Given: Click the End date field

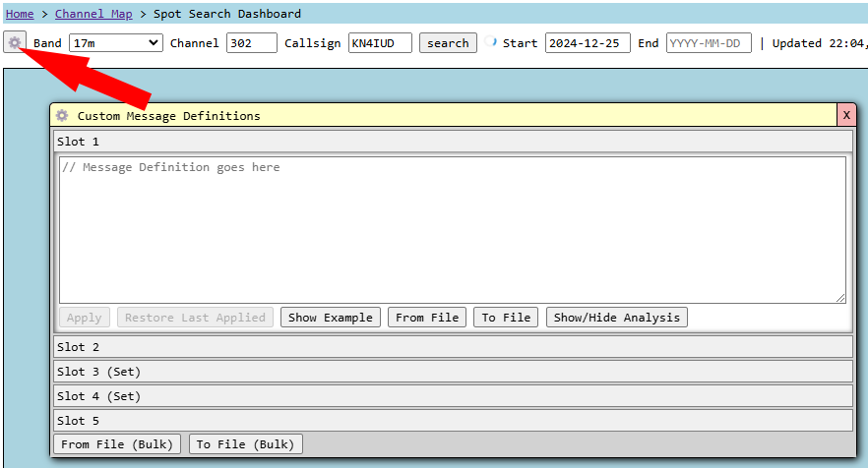Looking at the screenshot, I should point(709,43).
